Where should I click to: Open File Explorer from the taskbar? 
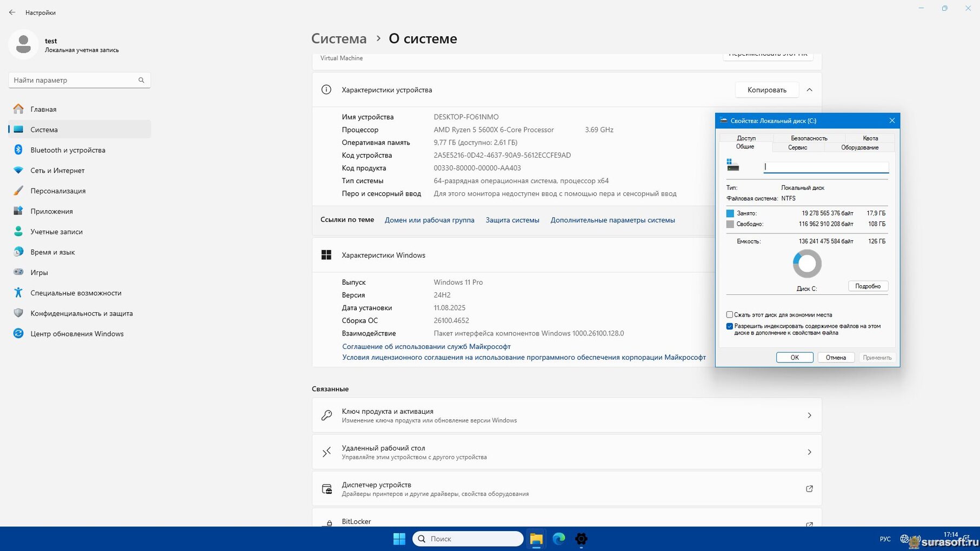[x=536, y=539]
